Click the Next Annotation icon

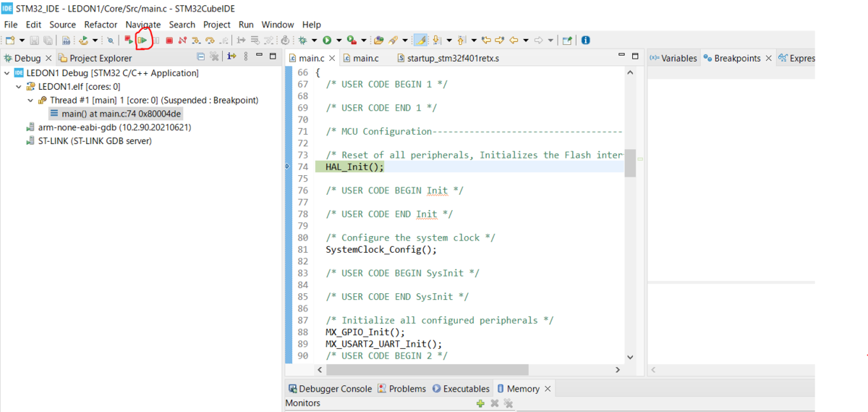coord(436,40)
